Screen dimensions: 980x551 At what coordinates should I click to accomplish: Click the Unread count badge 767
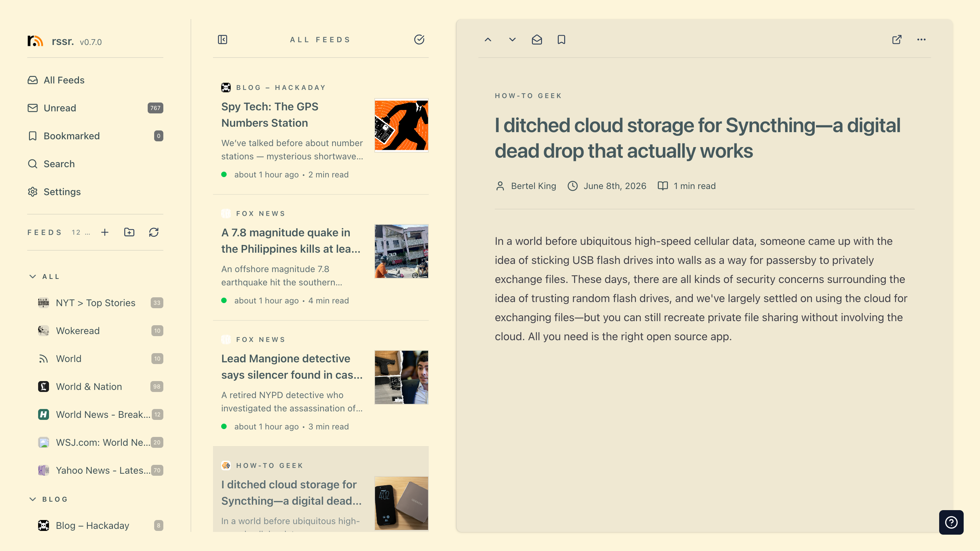tap(155, 108)
